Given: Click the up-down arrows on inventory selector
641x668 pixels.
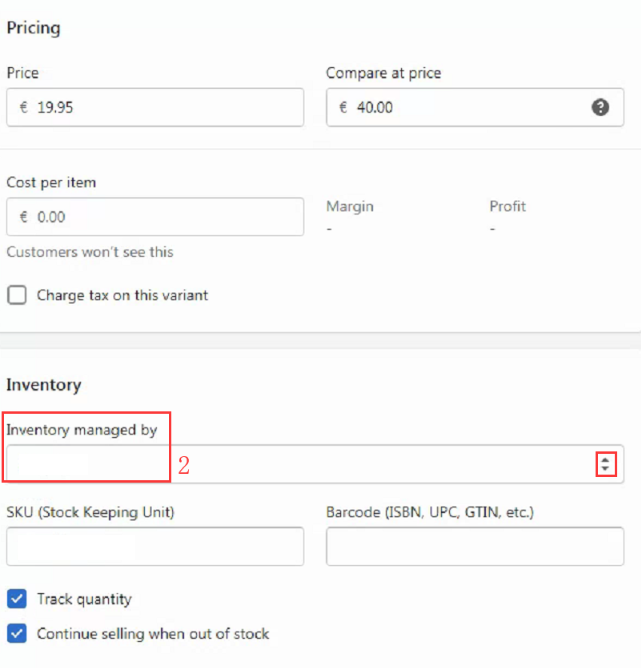Looking at the screenshot, I should coord(604,465).
